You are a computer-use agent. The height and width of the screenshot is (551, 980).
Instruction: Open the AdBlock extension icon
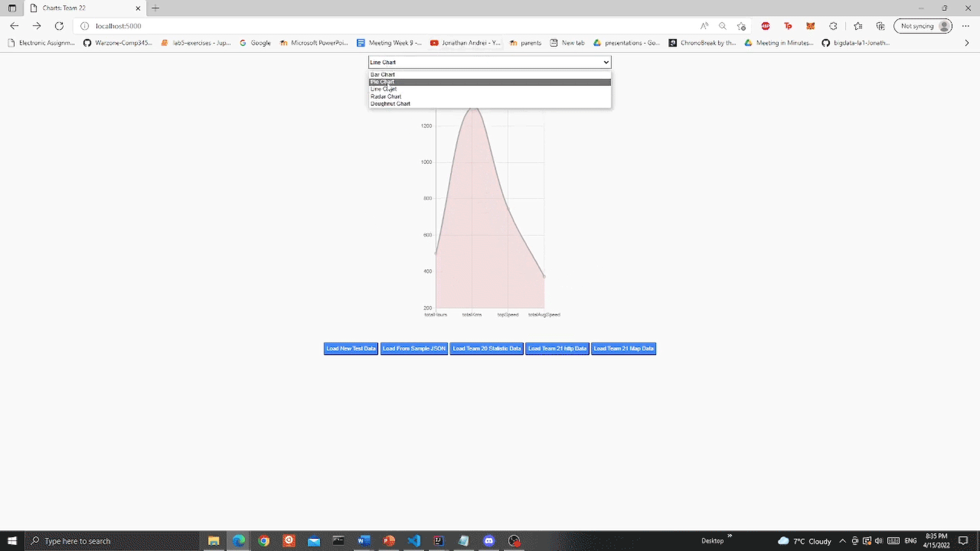(765, 26)
